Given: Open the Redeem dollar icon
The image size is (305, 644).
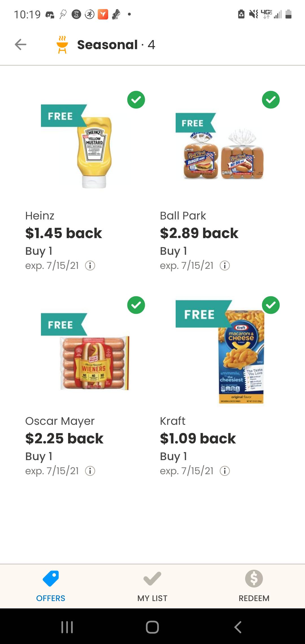Looking at the screenshot, I should point(254,578).
